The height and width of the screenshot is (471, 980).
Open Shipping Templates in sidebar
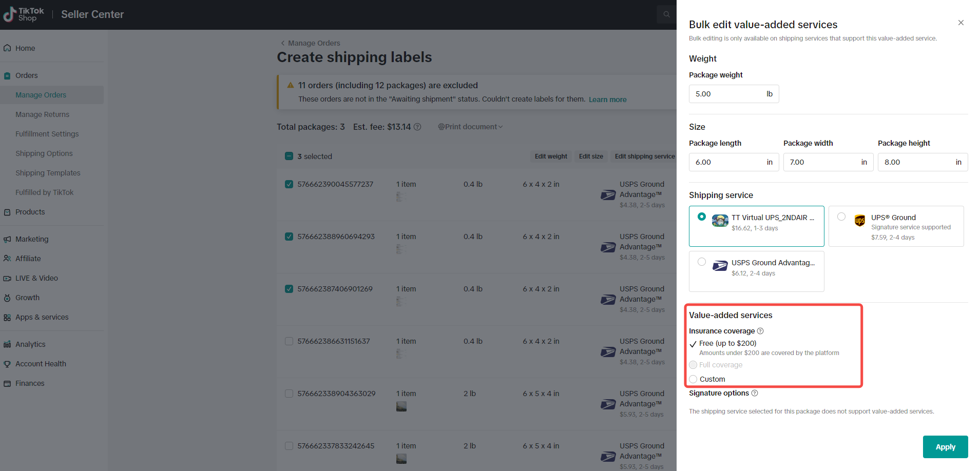pyautogui.click(x=48, y=173)
